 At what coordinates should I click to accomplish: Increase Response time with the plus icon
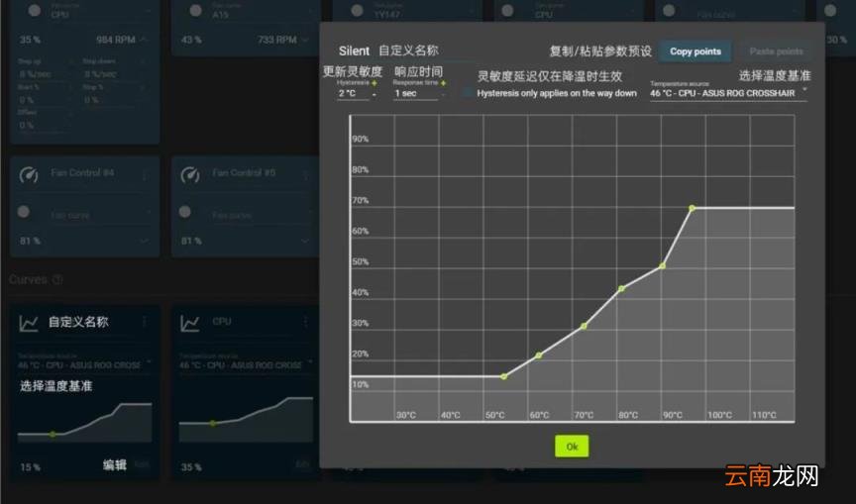click(443, 83)
